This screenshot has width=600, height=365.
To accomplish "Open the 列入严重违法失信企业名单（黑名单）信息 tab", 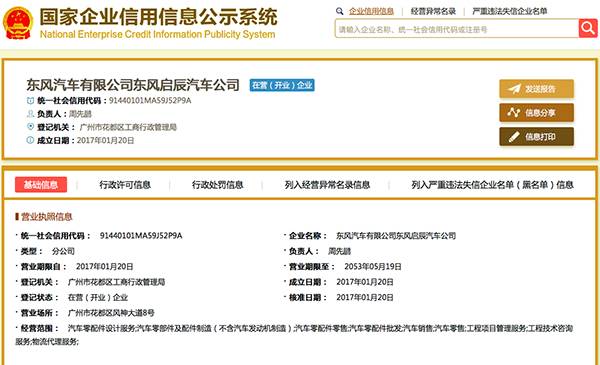I will click(492, 185).
